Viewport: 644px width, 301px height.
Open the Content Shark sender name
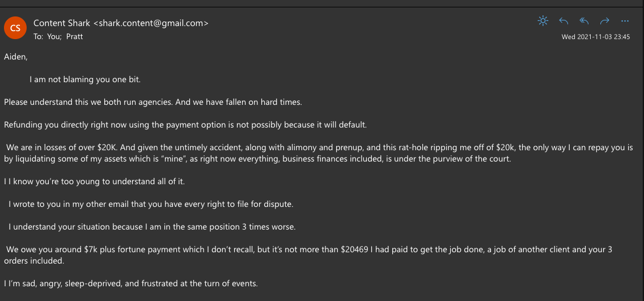(x=62, y=23)
